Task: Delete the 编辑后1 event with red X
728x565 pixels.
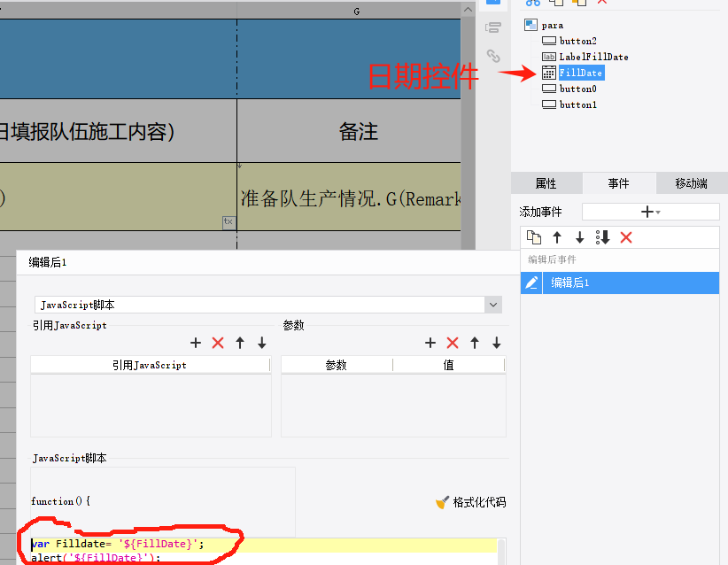Action: (626, 237)
